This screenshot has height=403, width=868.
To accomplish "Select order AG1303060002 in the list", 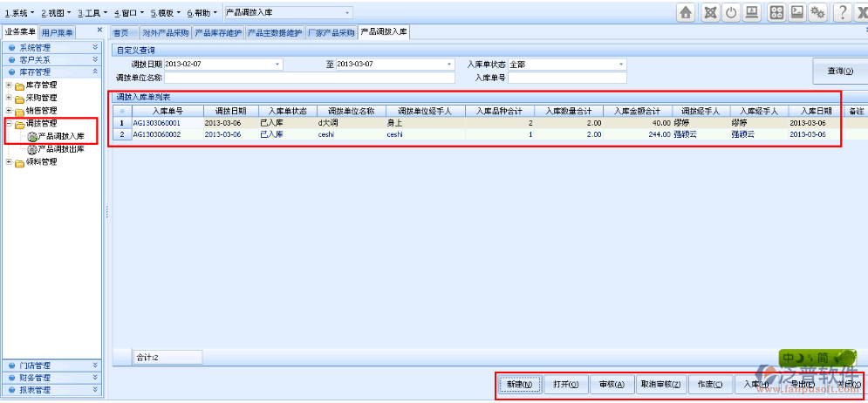I will click(157, 134).
